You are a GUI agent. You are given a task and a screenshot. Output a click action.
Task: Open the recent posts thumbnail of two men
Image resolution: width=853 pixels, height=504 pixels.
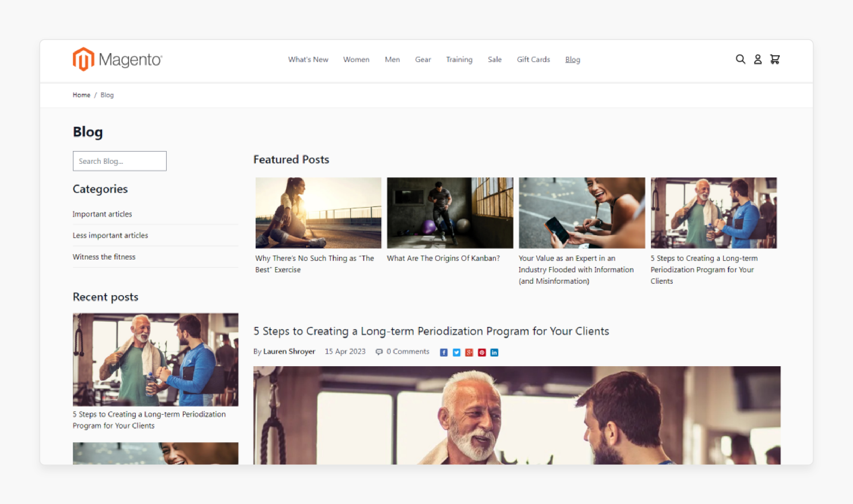155,359
